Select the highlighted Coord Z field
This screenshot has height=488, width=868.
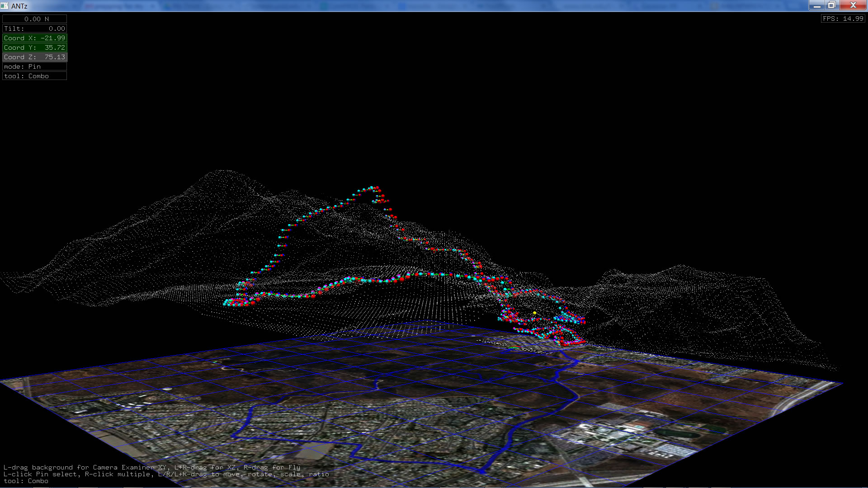[35, 57]
